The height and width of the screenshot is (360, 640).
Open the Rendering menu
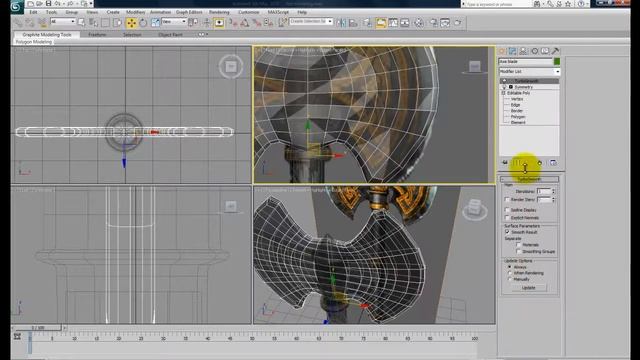[219, 12]
